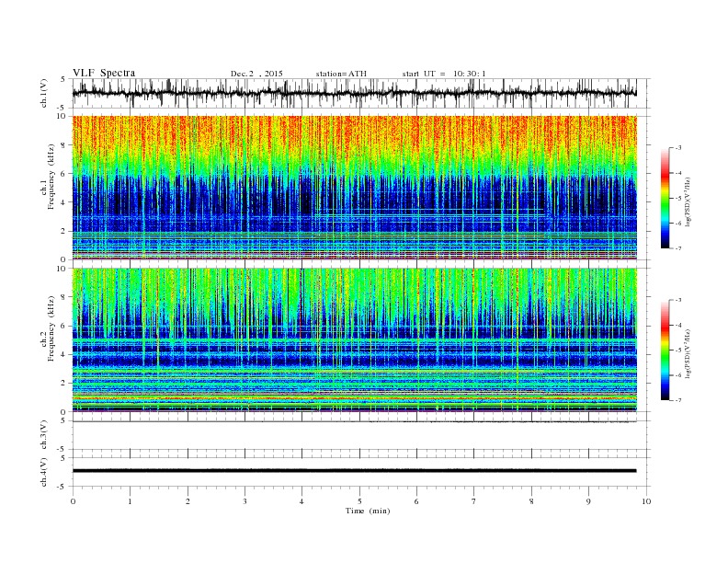728x563 pixels.
Task: Click inside the ch.2 spectrogram panel
Action: pyautogui.click(x=355, y=340)
